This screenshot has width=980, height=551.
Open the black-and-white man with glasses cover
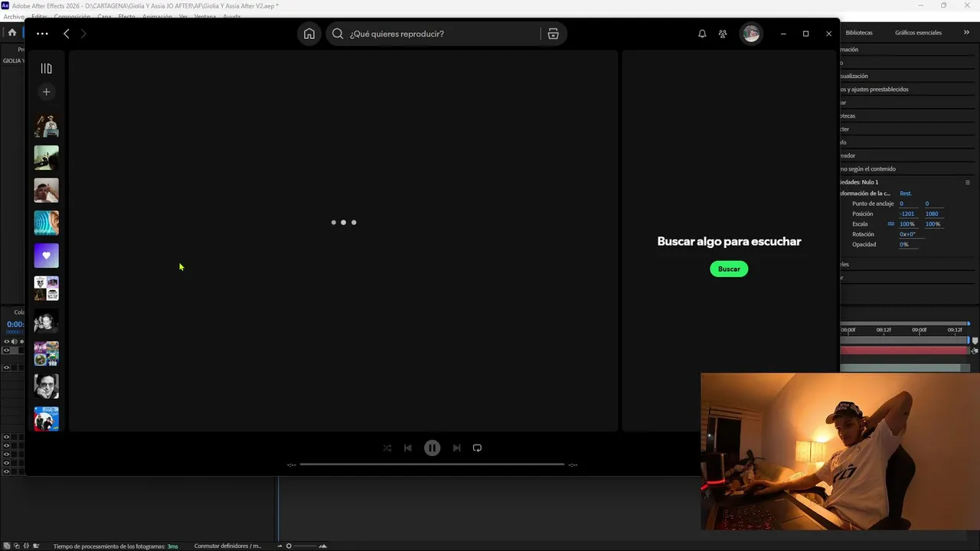46,386
